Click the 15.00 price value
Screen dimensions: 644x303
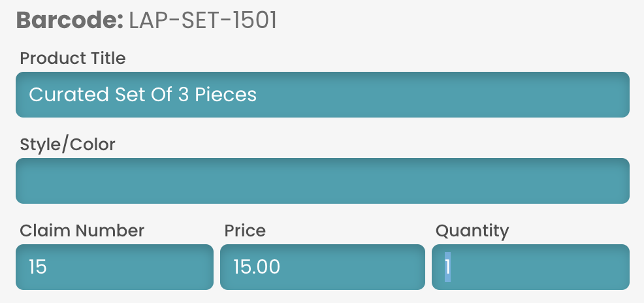tap(257, 267)
